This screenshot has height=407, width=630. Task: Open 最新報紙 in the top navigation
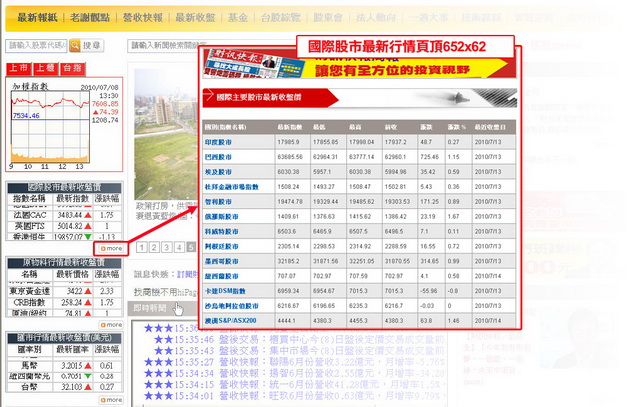37,17
